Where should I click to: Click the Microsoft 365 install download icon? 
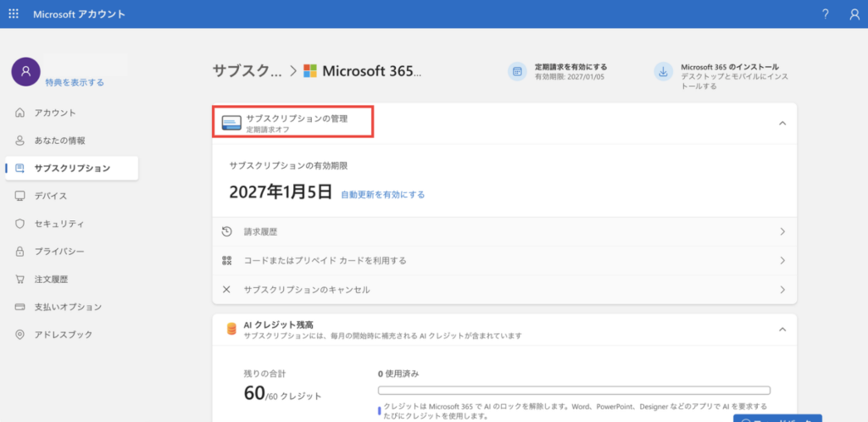[x=663, y=72]
